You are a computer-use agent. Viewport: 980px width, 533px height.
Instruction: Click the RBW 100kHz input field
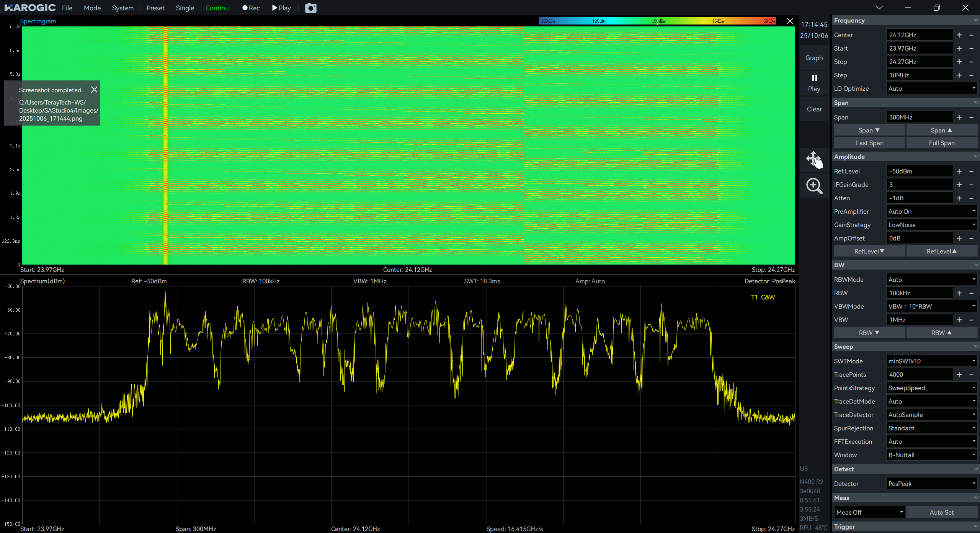coord(919,293)
